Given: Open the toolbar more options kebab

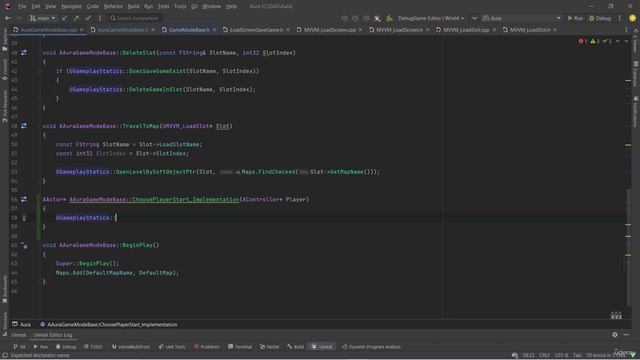Looking at the screenshot, I should [x=620, y=18].
